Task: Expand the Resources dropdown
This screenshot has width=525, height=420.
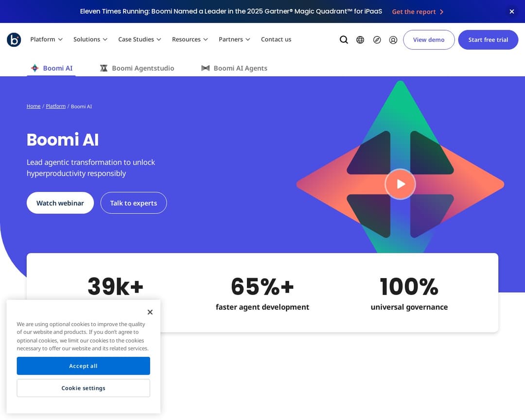Action: tap(190, 39)
